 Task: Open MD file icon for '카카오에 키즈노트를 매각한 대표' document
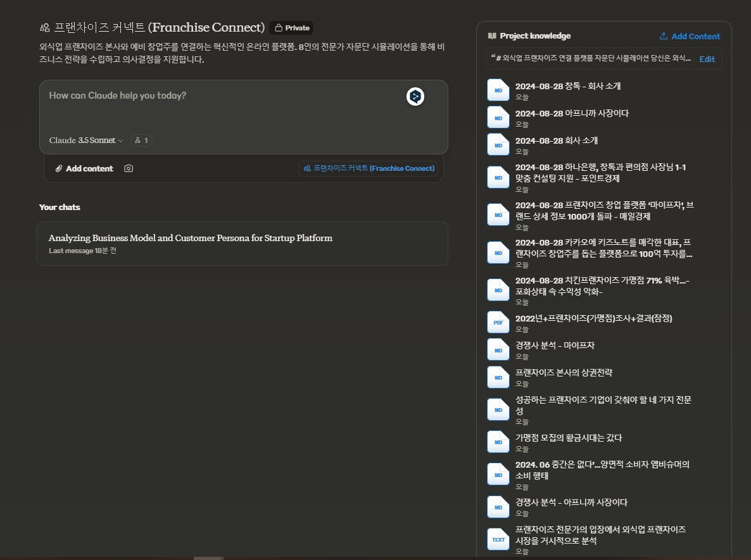click(498, 252)
